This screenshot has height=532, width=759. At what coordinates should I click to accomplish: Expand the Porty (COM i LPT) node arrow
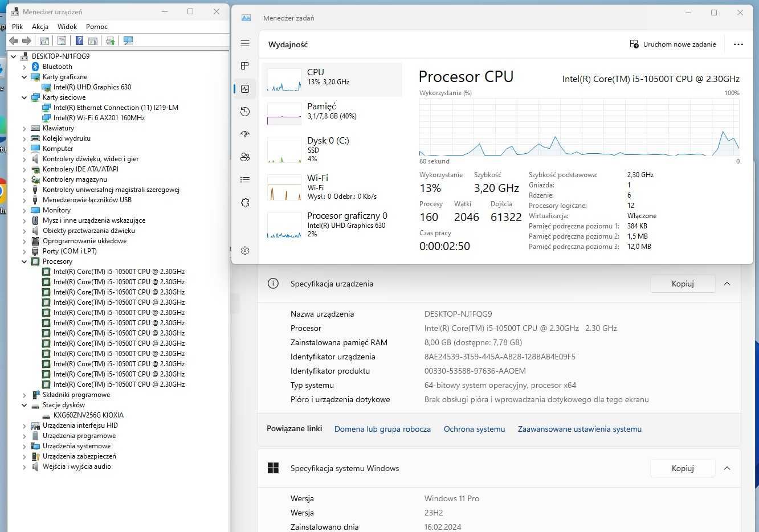point(25,251)
